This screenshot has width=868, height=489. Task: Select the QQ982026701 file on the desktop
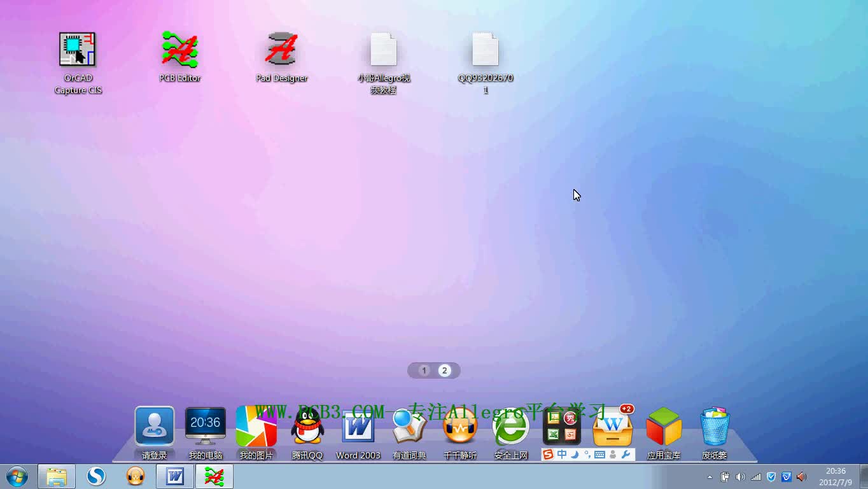coord(486,63)
